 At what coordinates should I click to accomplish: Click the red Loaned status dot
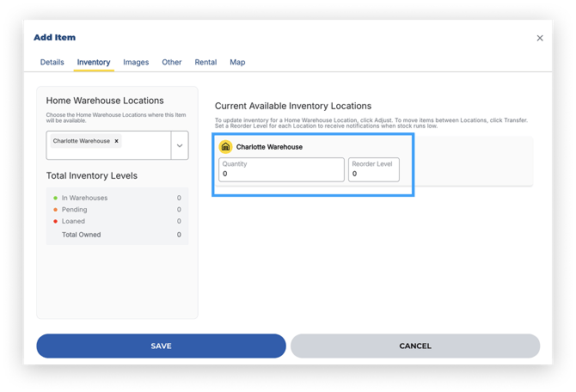tap(55, 221)
